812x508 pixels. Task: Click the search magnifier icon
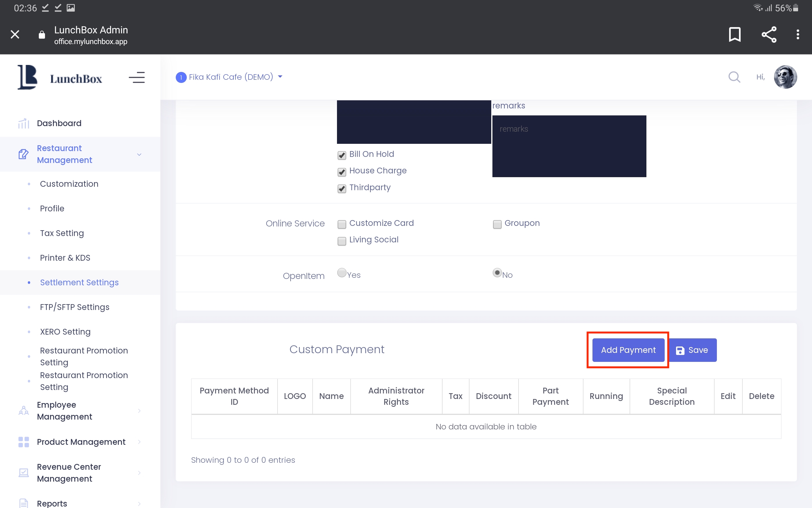point(734,77)
